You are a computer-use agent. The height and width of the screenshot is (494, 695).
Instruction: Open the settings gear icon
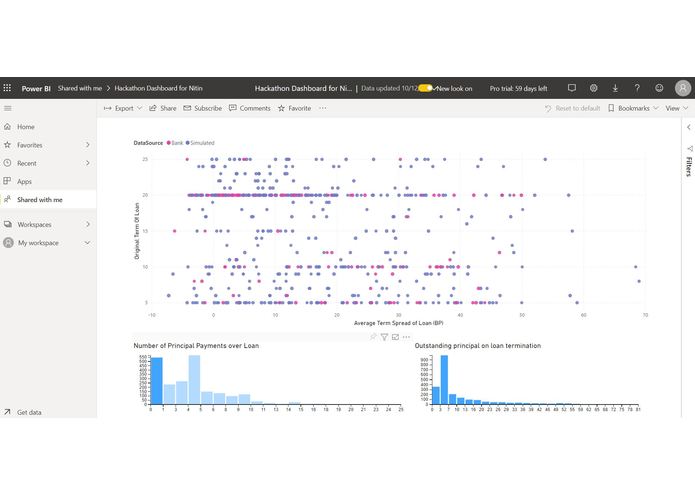593,88
